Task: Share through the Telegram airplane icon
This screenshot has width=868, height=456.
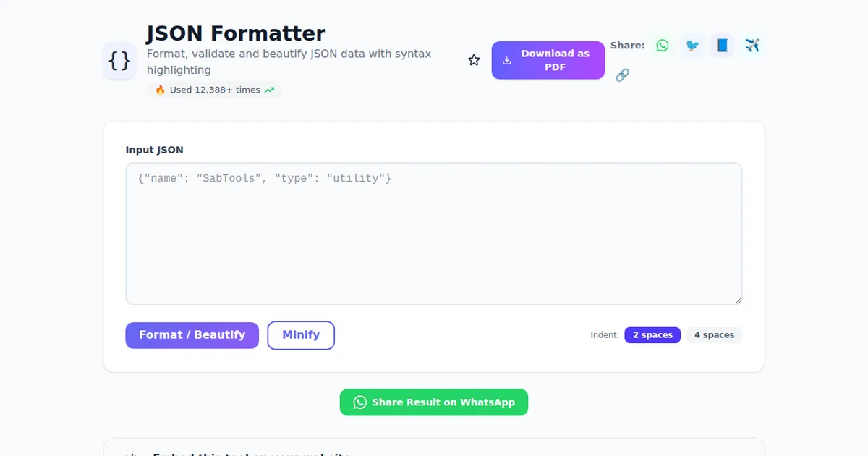Action: point(752,45)
